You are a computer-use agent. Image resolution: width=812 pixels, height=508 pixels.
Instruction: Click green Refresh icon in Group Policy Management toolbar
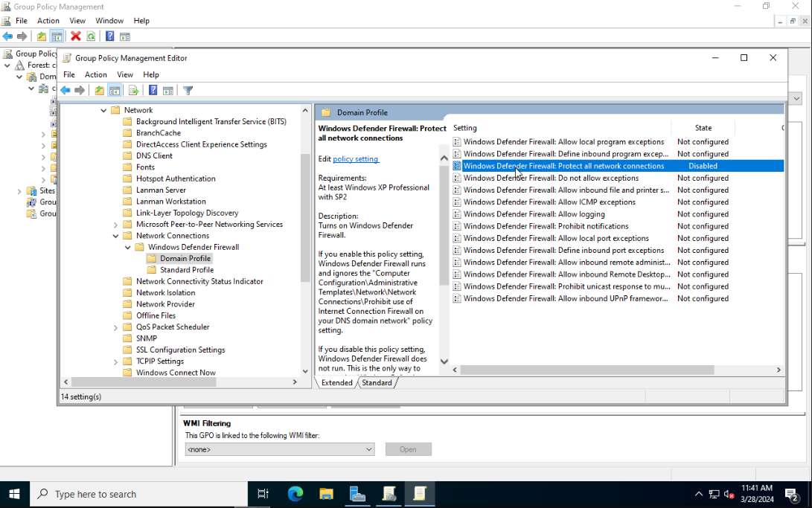91,36
